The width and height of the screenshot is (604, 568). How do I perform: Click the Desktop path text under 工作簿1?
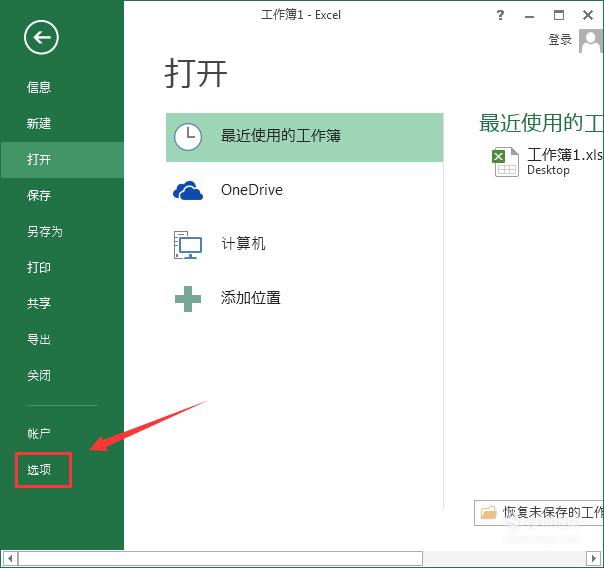(x=548, y=170)
